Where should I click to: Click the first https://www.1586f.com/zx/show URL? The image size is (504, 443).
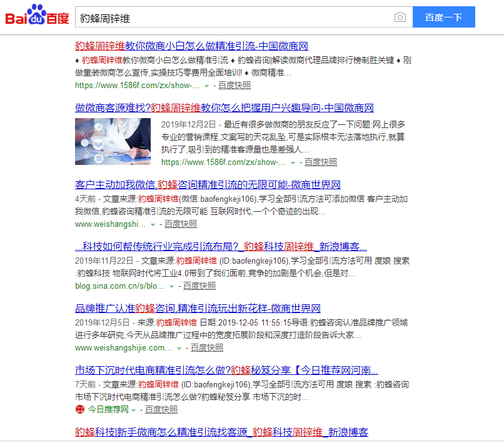(x=137, y=86)
